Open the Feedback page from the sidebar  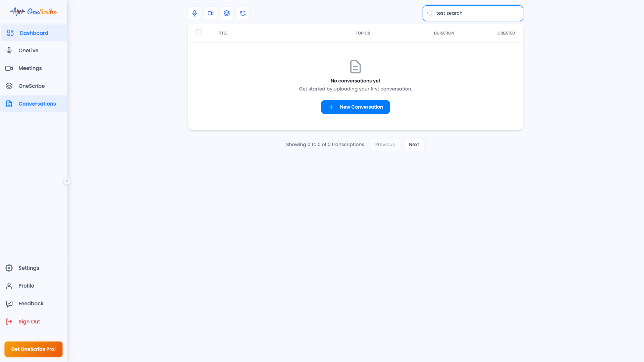point(31,304)
